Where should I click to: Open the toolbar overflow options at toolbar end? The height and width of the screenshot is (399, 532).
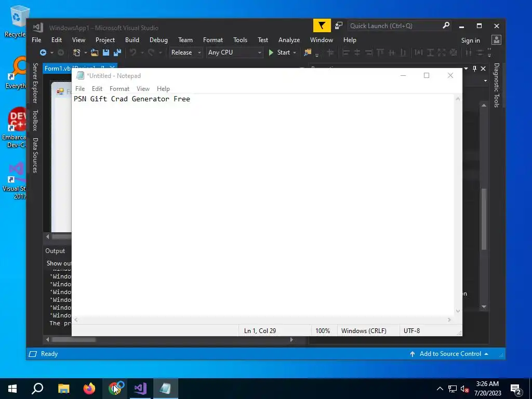coord(489,52)
